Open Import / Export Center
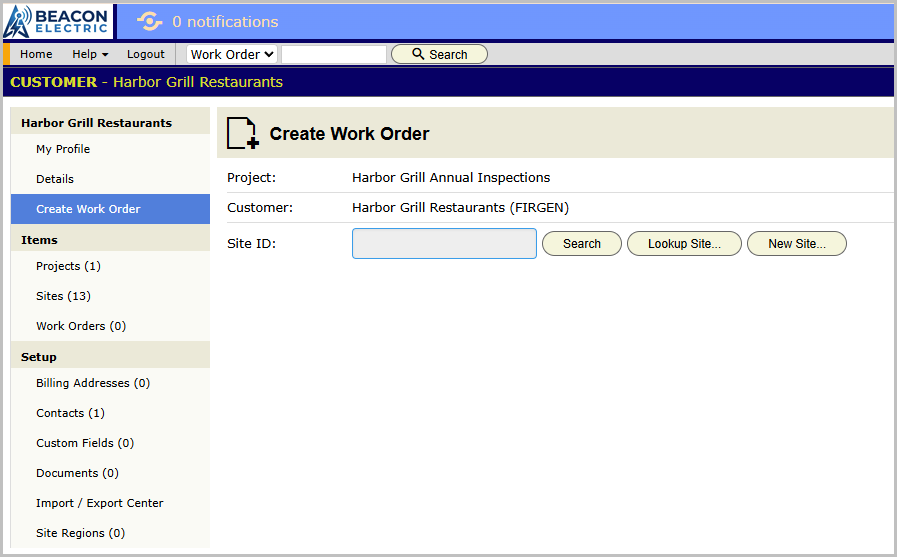This screenshot has width=897, height=557. point(110,503)
